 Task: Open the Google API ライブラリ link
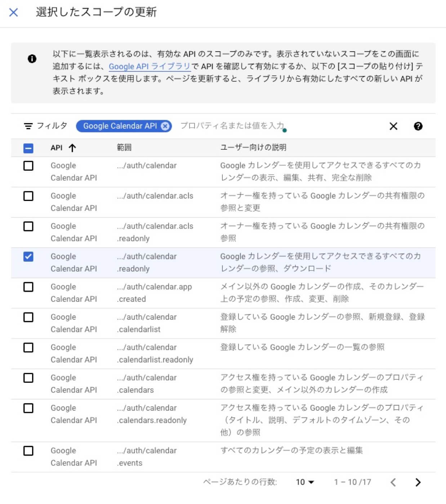coord(150,66)
